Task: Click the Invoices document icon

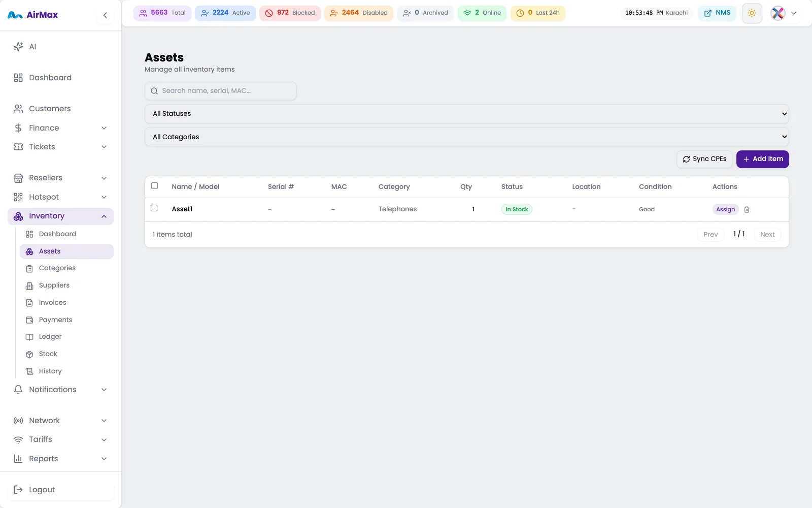Action: coord(29,303)
